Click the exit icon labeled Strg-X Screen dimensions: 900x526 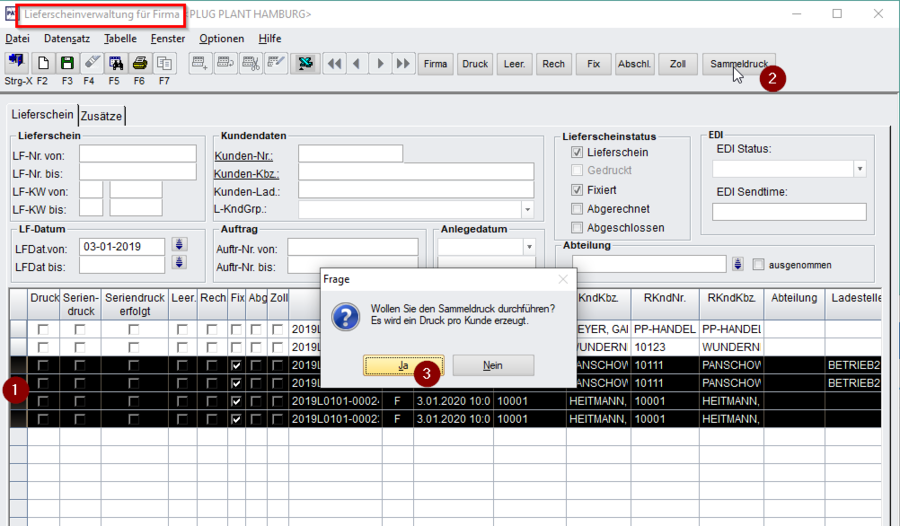pyautogui.click(x=17, y=63)
